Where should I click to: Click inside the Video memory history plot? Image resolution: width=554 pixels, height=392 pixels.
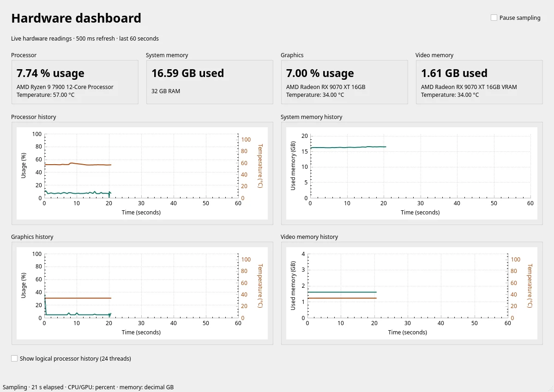coord(408,286)
